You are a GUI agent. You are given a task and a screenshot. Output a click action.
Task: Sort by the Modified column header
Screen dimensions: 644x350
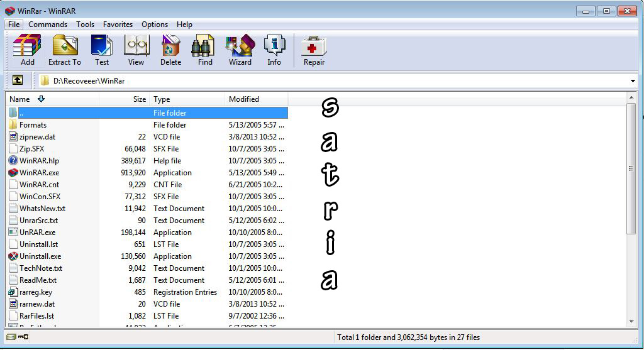click(x=257, y=99)
